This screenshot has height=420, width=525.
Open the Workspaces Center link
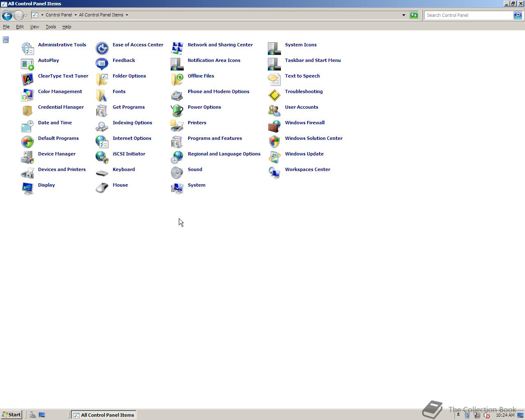point(308,169)
